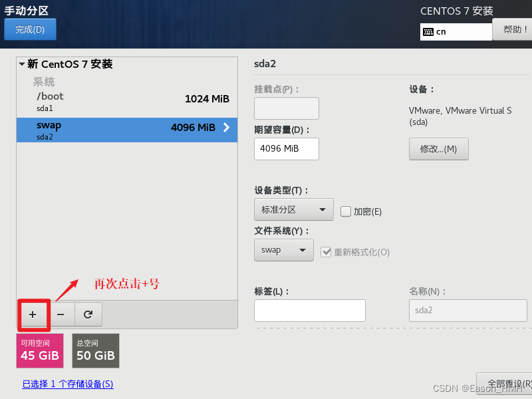Click the reload storage configuration icon

(x=88, y=315)
